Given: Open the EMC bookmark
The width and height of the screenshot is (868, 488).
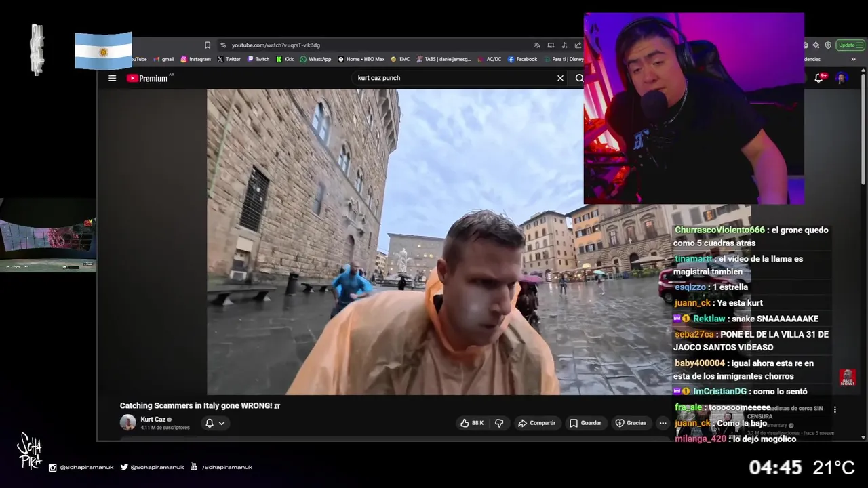Looking at the screenshot, I should (x=399, y=59).
